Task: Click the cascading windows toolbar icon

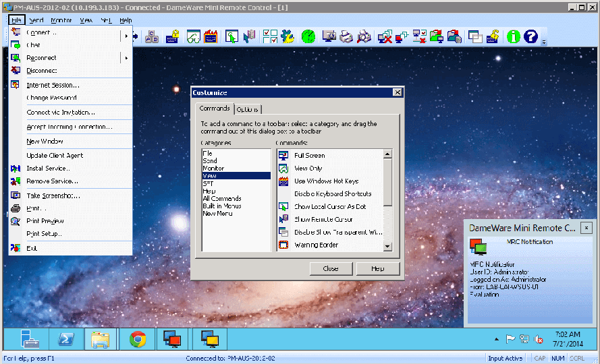Action: pos(475,36)
